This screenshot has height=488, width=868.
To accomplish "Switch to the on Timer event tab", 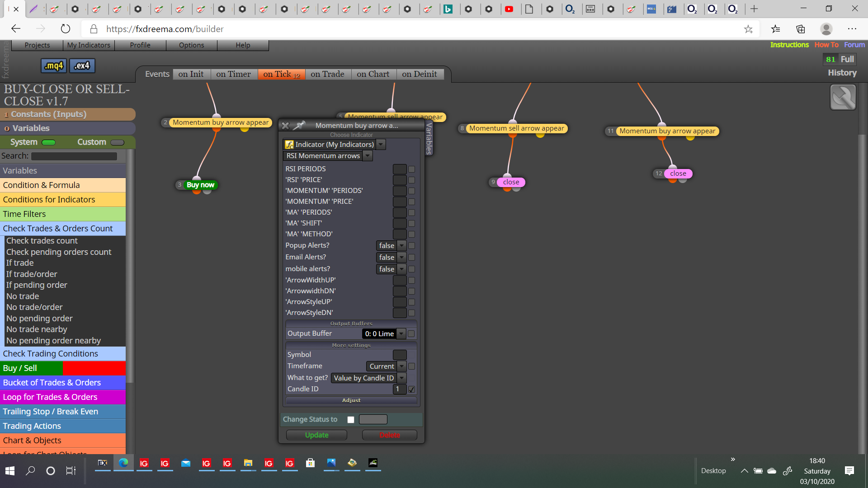I will tap(233, 74).
